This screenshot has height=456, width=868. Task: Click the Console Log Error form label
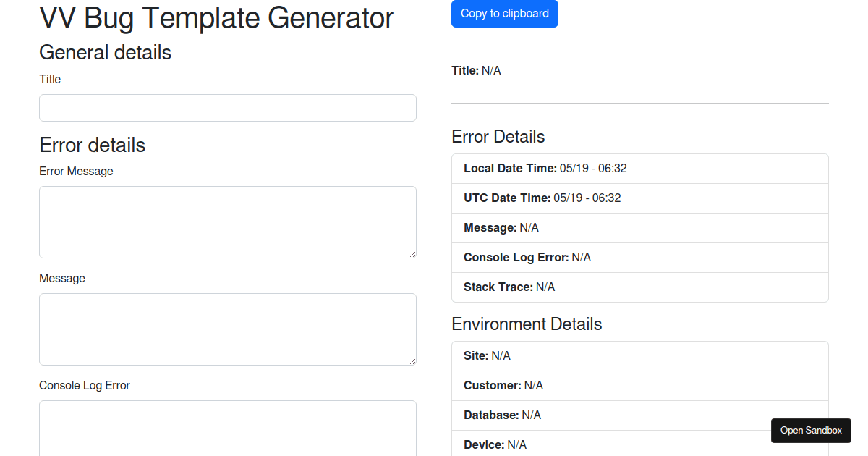pyautogui.click(x=85, y=386)
